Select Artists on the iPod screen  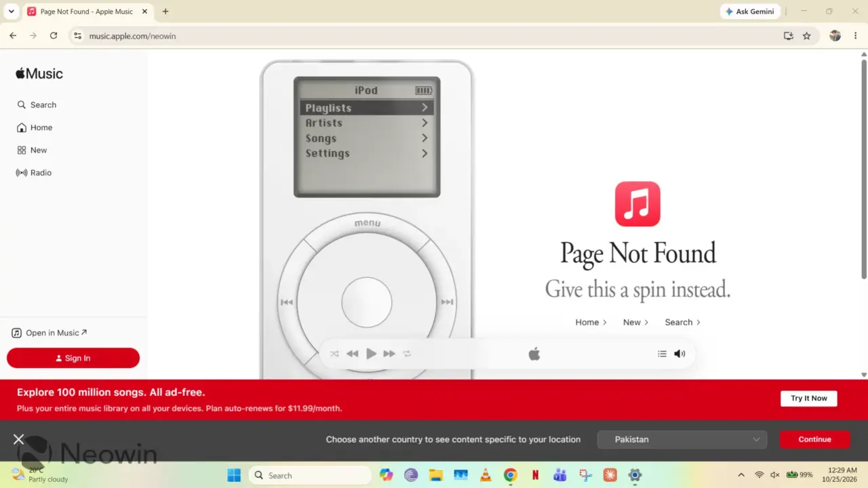coord(367,123)
